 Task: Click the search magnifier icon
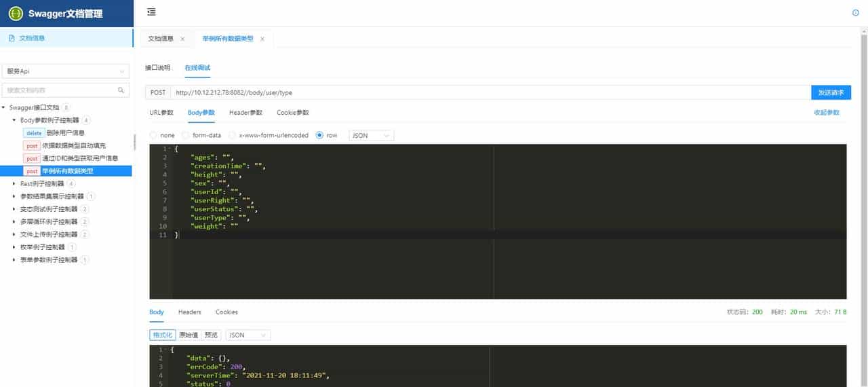tap(121, 90)
